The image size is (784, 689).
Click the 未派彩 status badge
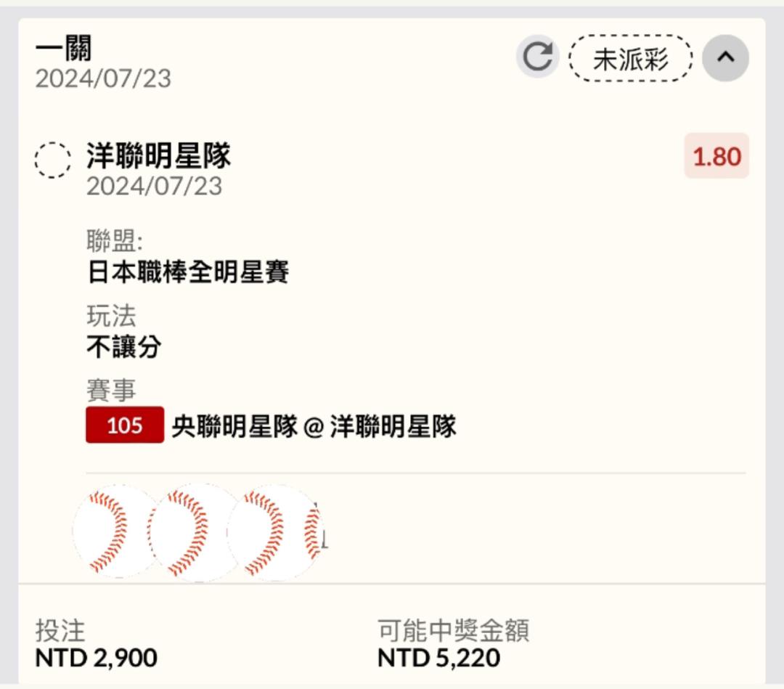click(631, 58)
